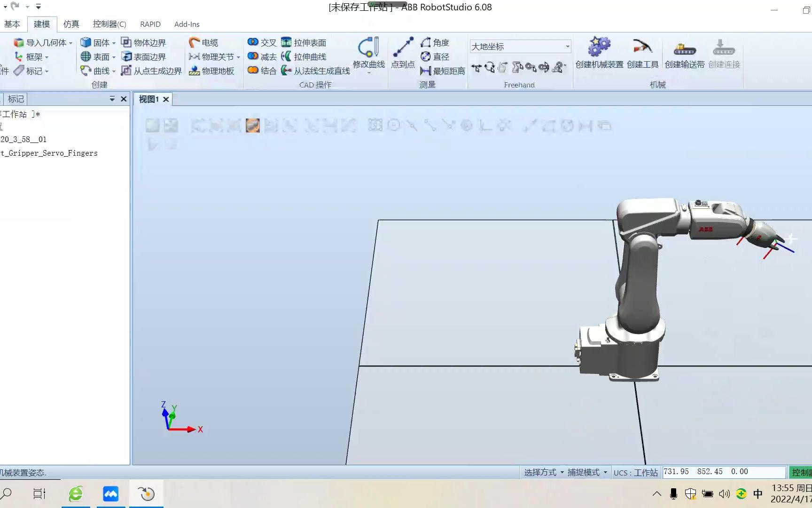The height and width of the screenshot is (508, 812).
Task: Toggle the highlighted part selection level icon
Action: point(253,126)
